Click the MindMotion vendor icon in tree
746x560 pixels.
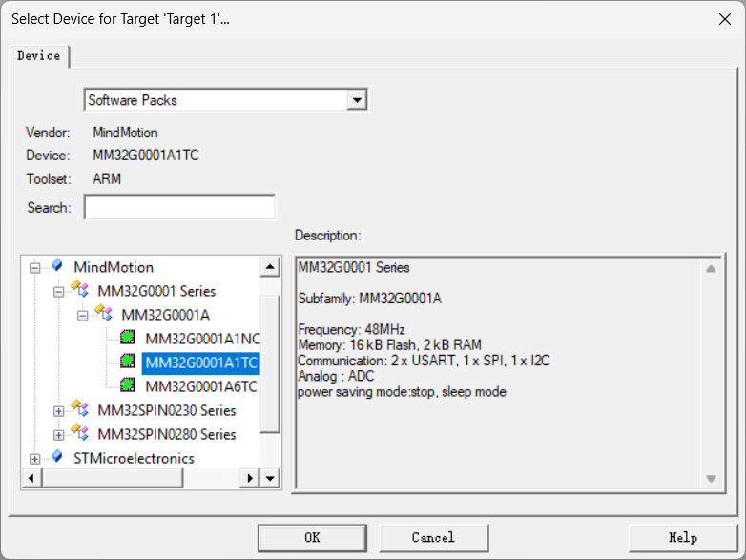57,267
